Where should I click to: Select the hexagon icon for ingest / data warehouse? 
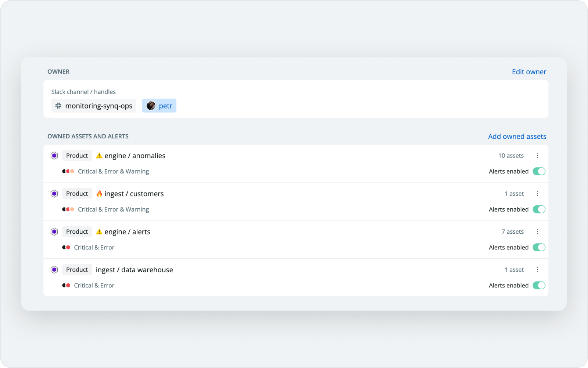(54, 269)
